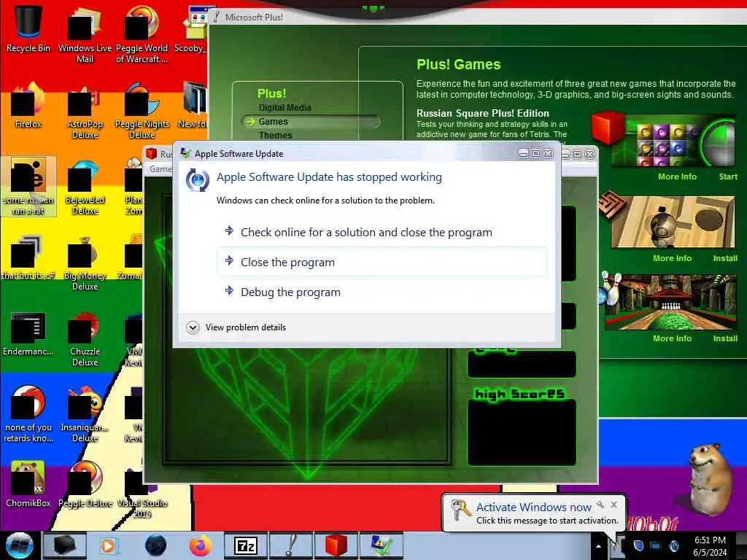
Task: Open Peggle World of Warcraft desktop icon
Action: coord(142,34)
